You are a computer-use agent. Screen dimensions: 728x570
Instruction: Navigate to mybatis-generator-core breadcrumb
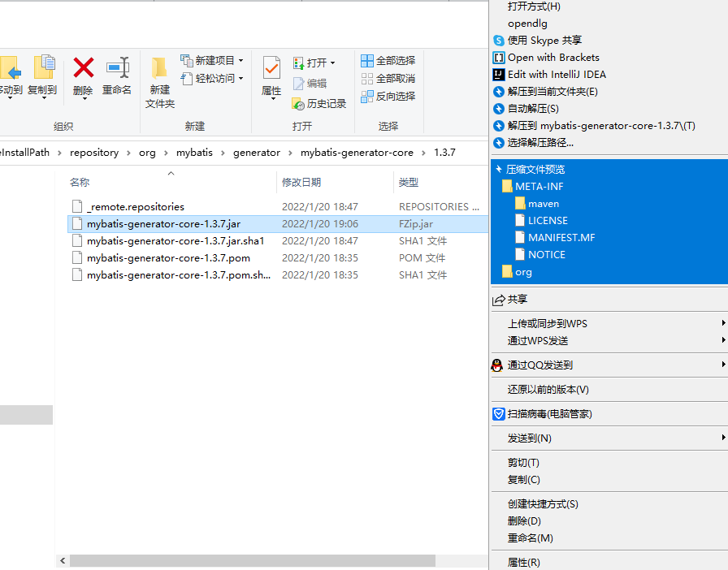tap(357, 153)
